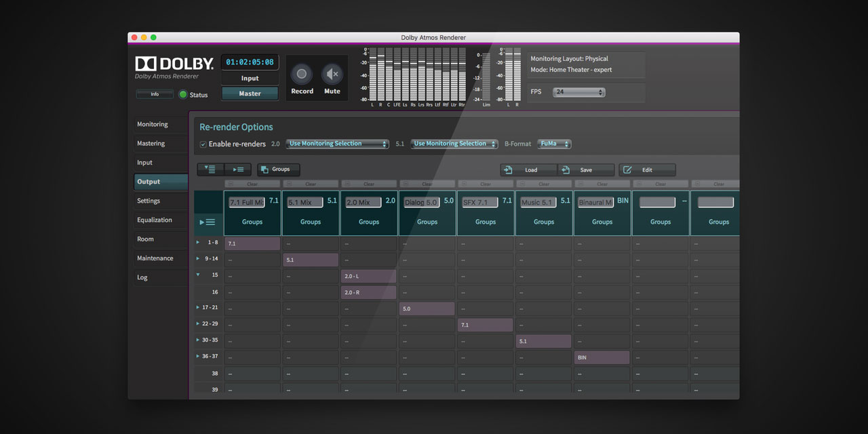
Task: Click the expand-all rows toolbar icon
Action: point(210,170)
